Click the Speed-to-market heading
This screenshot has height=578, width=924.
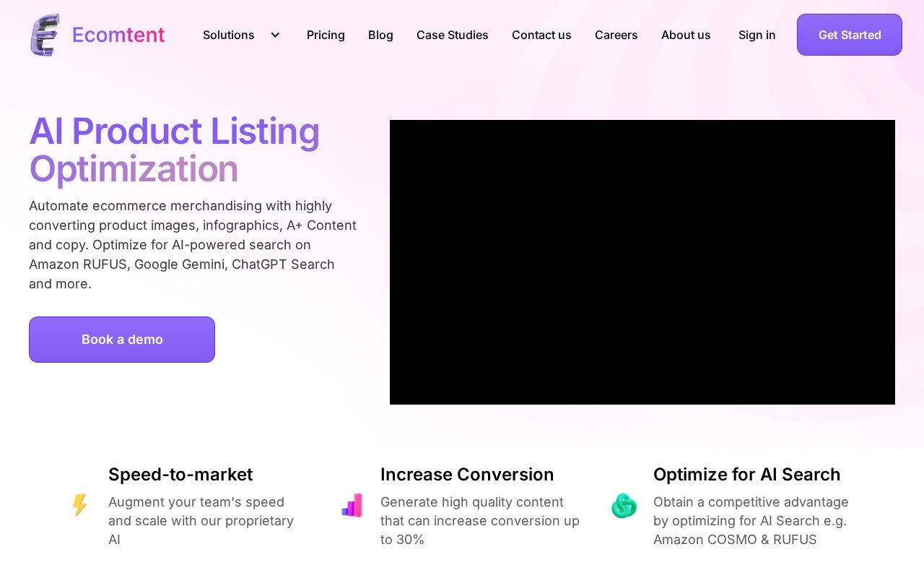click(x=180, y=475)
